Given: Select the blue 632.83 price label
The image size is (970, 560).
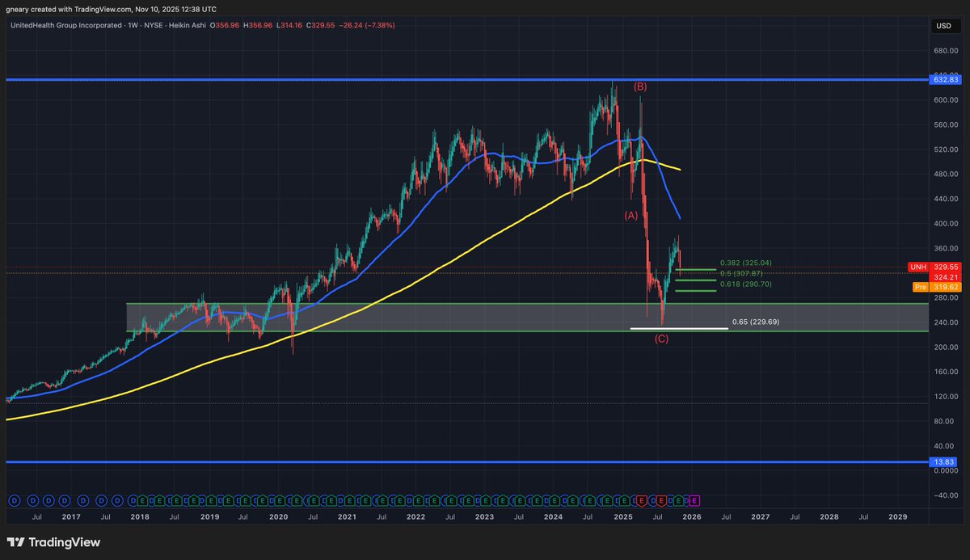Looking at the screenshot, I should tap(946, 79).
